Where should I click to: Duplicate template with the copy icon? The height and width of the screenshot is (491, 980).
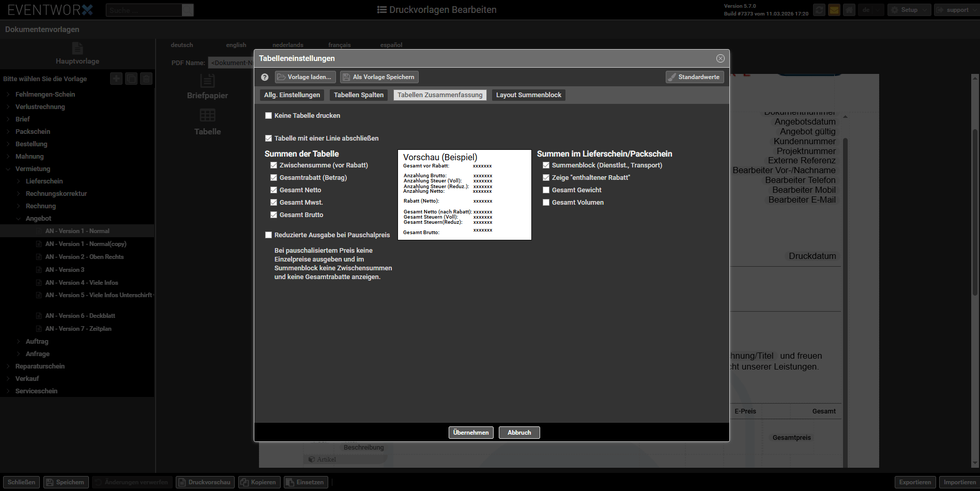pos(131,79)
